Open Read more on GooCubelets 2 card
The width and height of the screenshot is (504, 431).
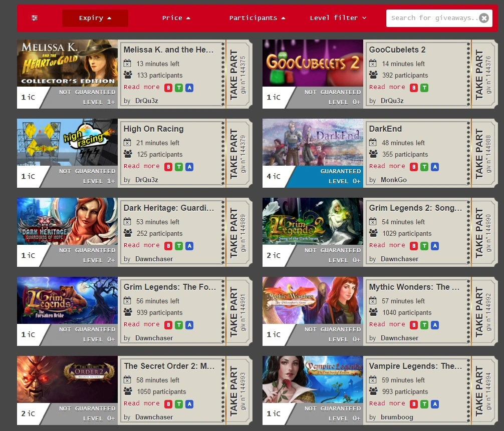click(387, 87)
